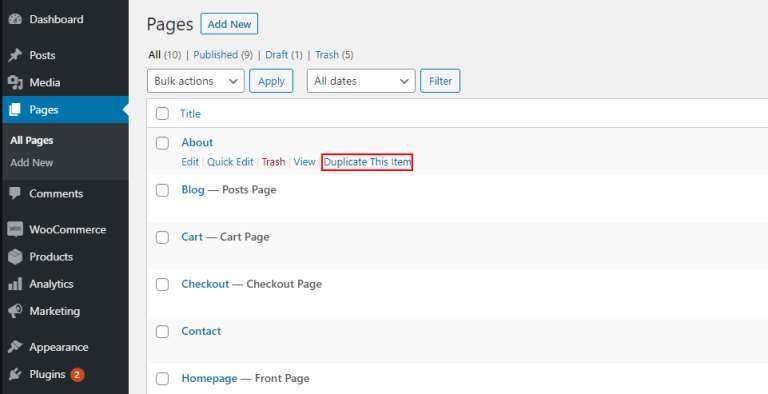The height and width of the screenshot is (394, 768).
Task: Click the Pages icon in sidebar
Action: click(x=15, y=110)
